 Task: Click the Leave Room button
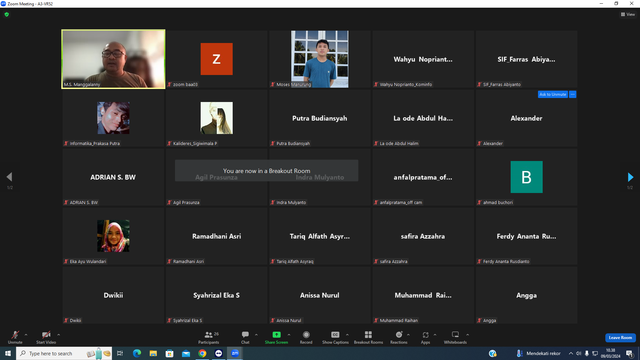click(x=620, y=338)
